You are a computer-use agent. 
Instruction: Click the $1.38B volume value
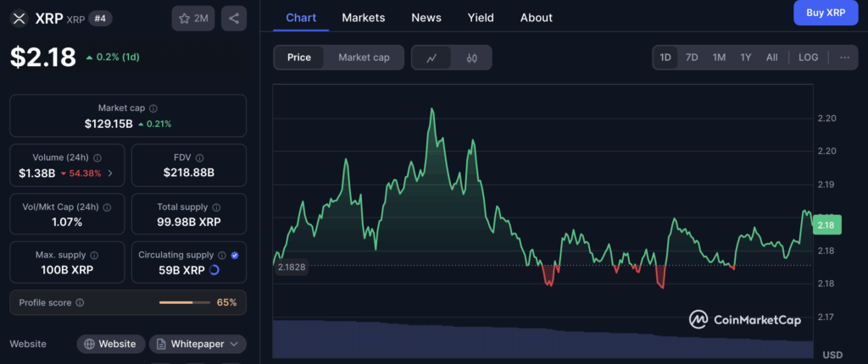click(x=36, y=174)
